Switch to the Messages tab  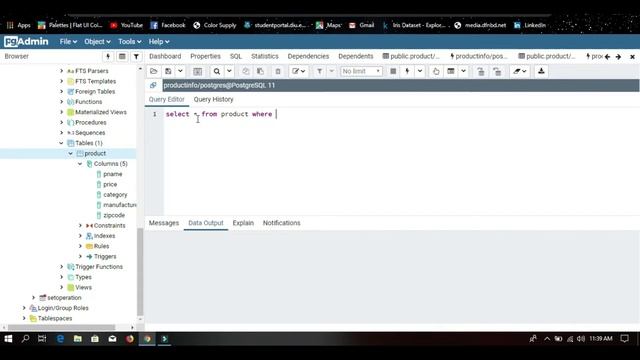(x=164, y=223)
